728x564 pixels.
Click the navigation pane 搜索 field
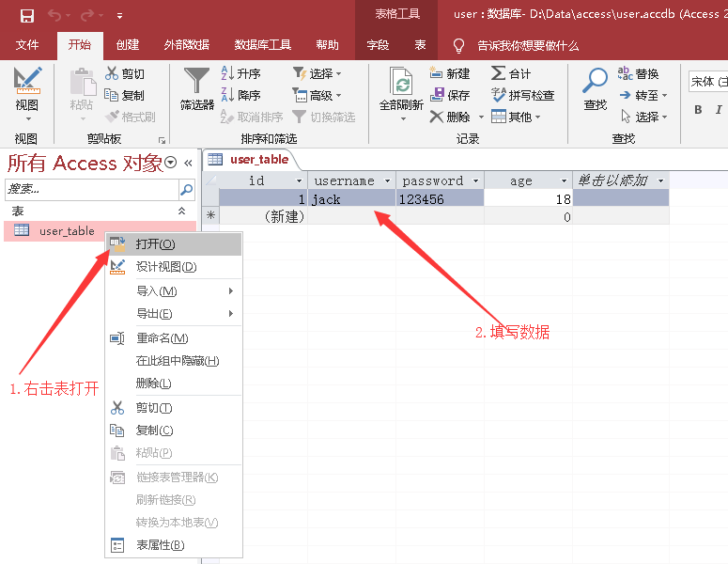click(92, 189)
